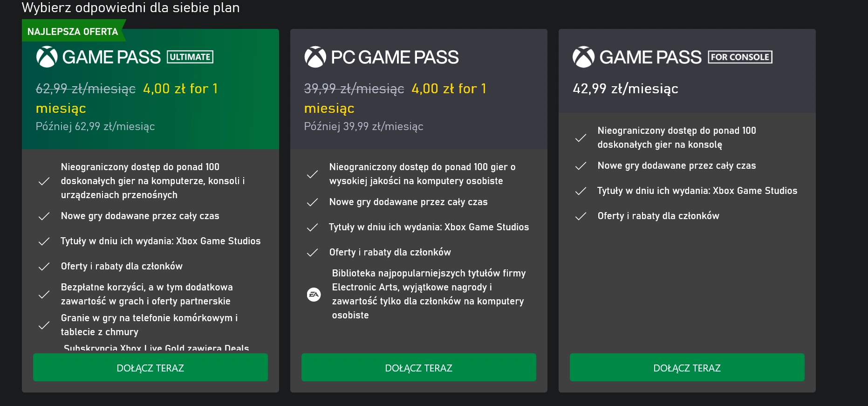Select the Game Pass Ultimate plan header
The image size is (868, 406).
coord(125,57)
